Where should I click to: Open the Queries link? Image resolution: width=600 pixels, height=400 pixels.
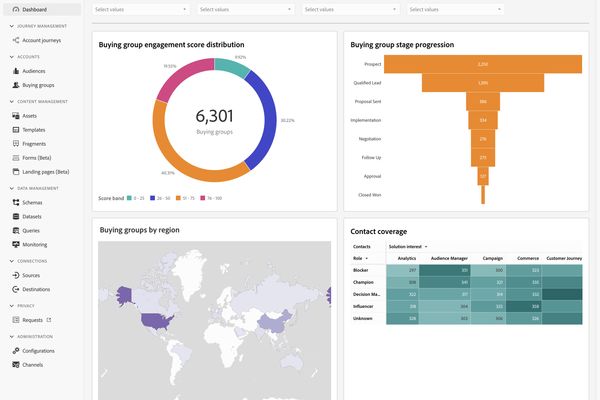(31, 230)
